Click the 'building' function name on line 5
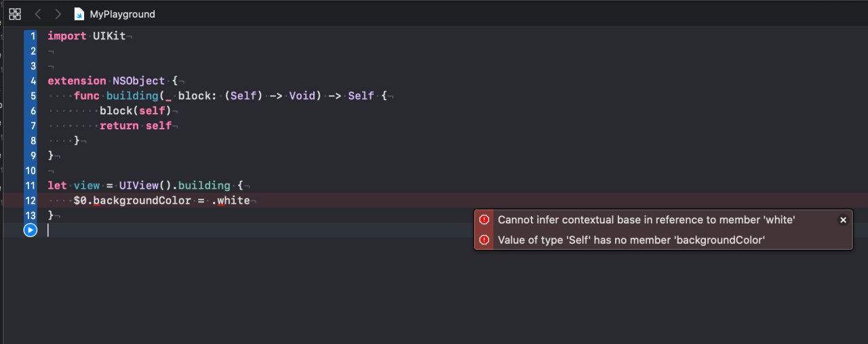The image size is (868, 344). 132,96
